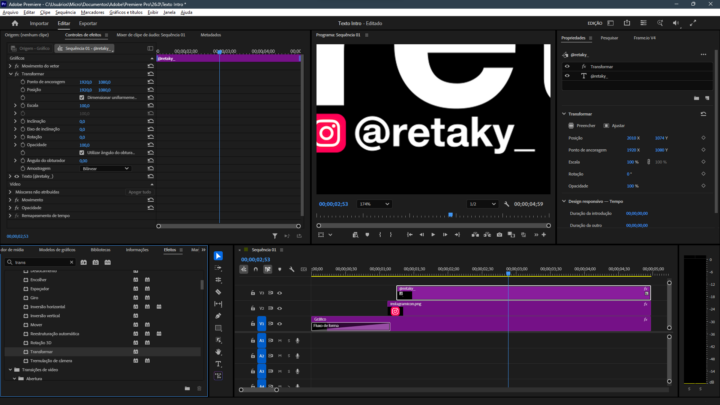720x405 pixels.
Task: Add a marker in timeline header
Action: pos(280,270)
